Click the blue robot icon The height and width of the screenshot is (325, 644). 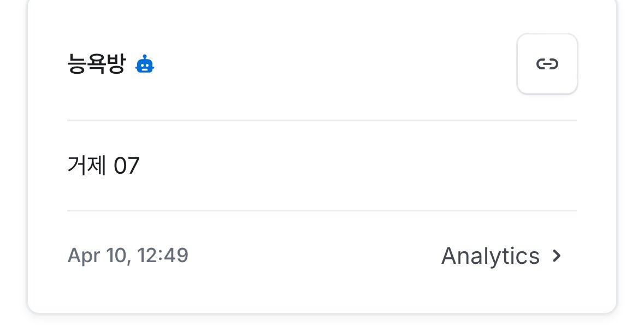coord(145,64)
